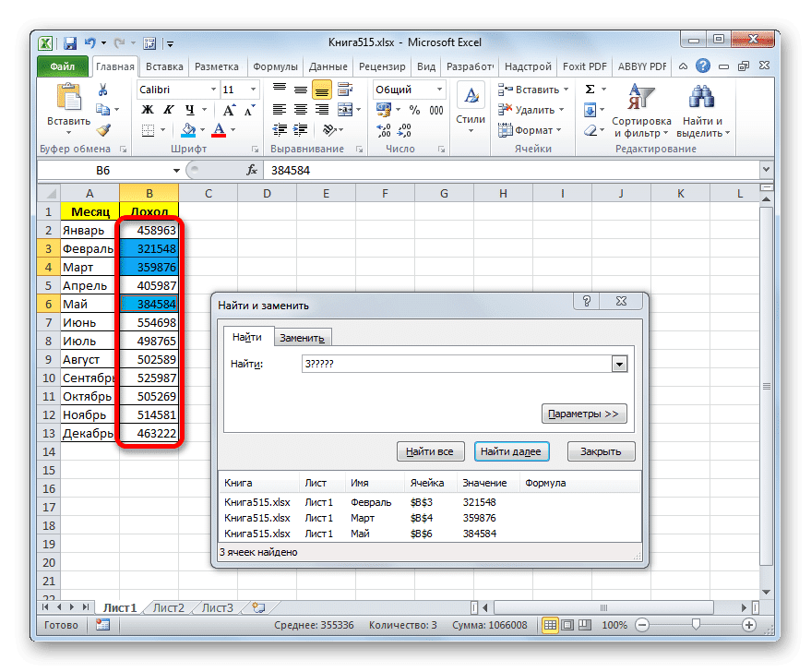Apply bold formatting (Ж)
The width and height of the screenshot is (811, 672).
[x=148, y=110]
